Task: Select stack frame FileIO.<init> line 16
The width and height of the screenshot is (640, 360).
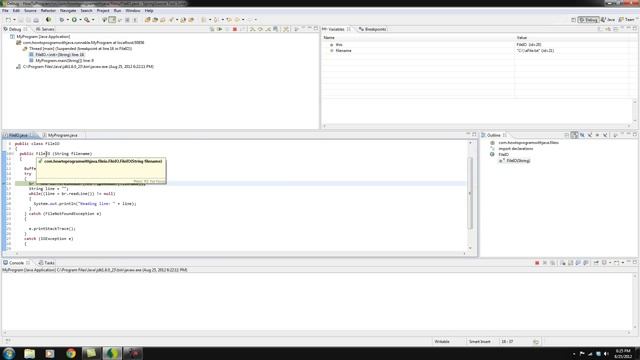Action: [x=60, y=54]
